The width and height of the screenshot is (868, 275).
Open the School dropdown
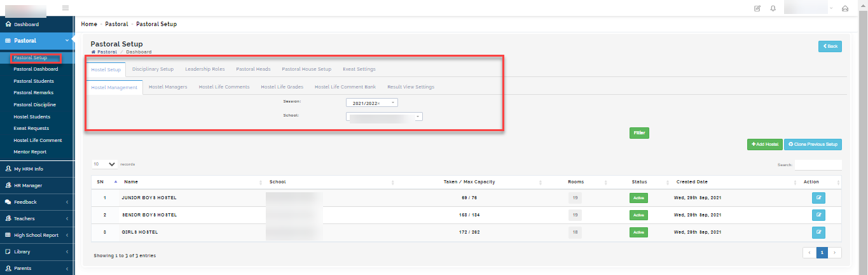384,116
